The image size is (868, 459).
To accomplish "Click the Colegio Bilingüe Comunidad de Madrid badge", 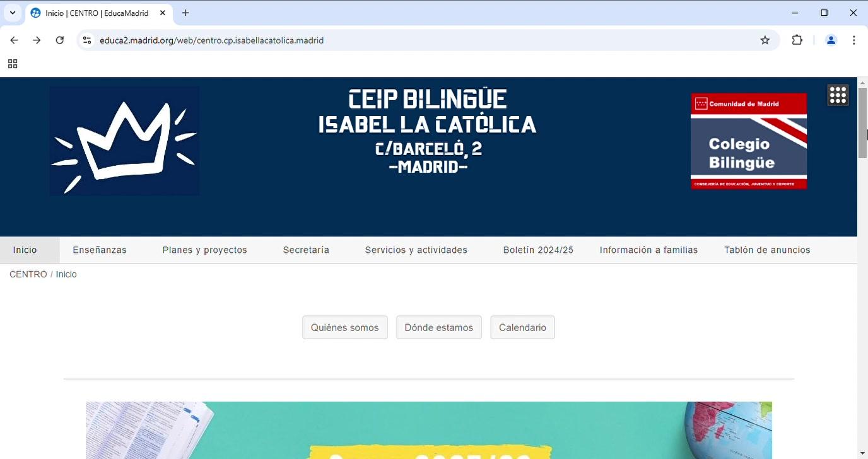I will [x=749, y=141].
